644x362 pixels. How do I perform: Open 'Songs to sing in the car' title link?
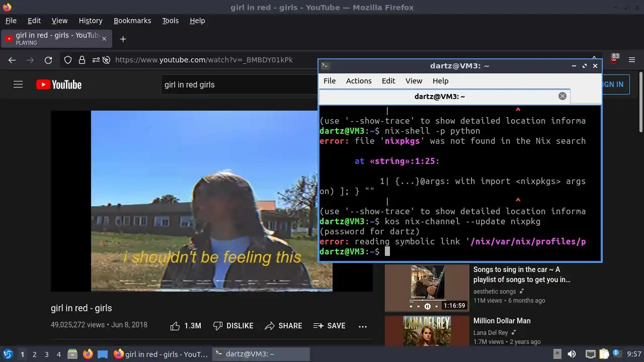522,275
